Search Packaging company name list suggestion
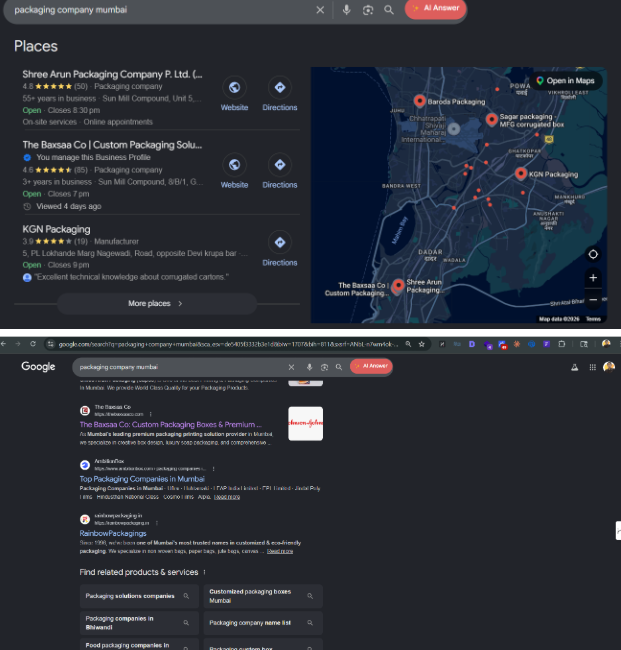The height and width of the screenshot is (650, 621). (x=263, y=623)
